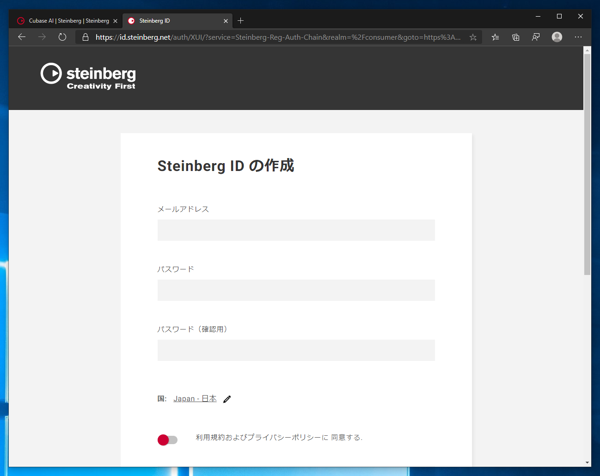Viewport: 600px width, 476px height.
Task: Click the Japan - 日本 country link
Action: 195,399
